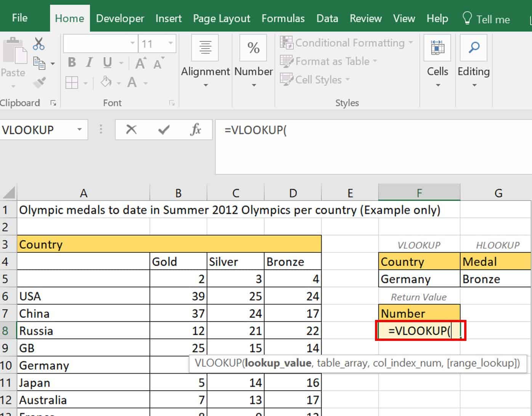532x416 pixels.
Task: Click the Cells button in ribbon
Action: (437, 61)
